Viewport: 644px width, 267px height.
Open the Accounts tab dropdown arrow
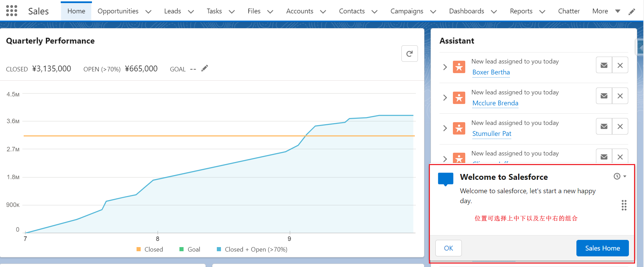(x=323, y=12)
